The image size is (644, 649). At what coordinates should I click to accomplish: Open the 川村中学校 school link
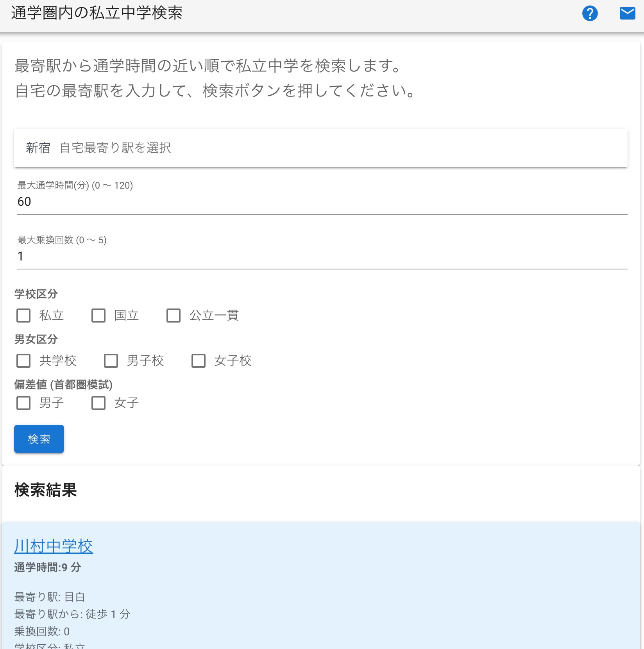click(54, 547)
